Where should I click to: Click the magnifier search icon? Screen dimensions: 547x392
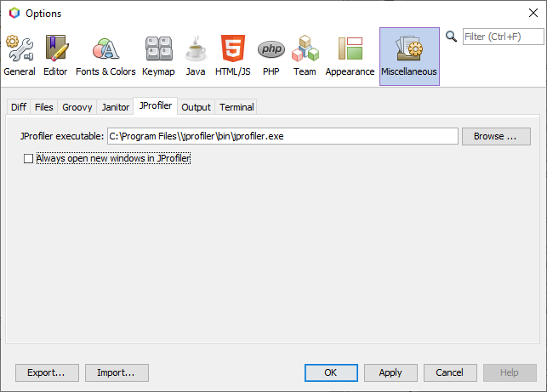pos(451,37)
